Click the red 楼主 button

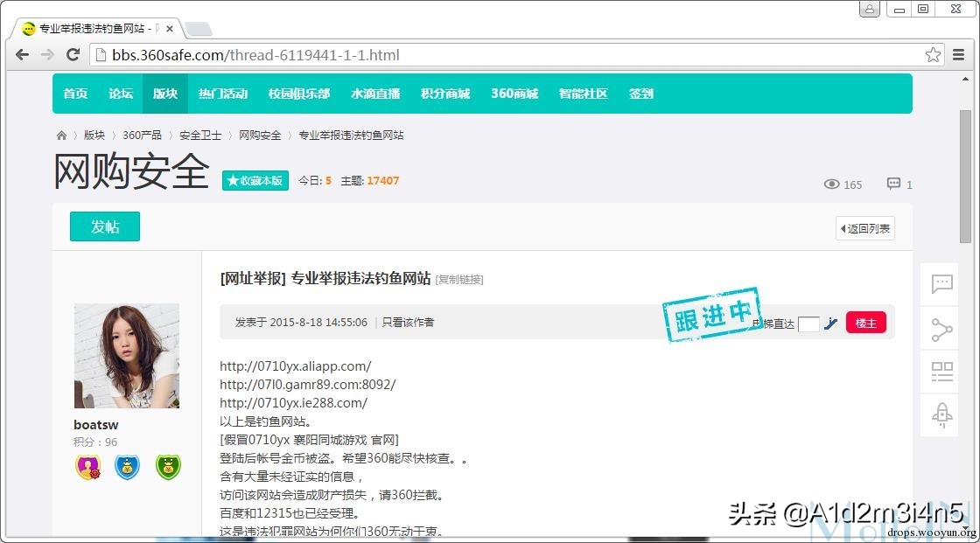[x=865, y=323]
